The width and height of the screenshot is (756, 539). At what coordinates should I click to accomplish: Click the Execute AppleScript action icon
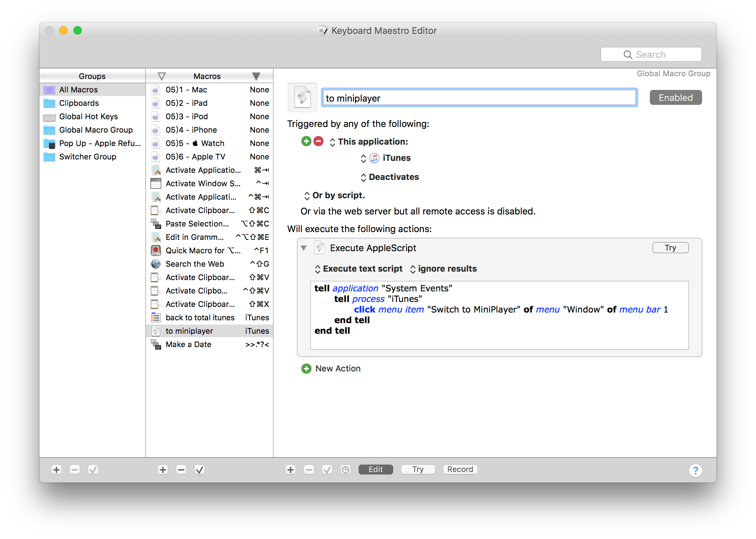[319, 248]
